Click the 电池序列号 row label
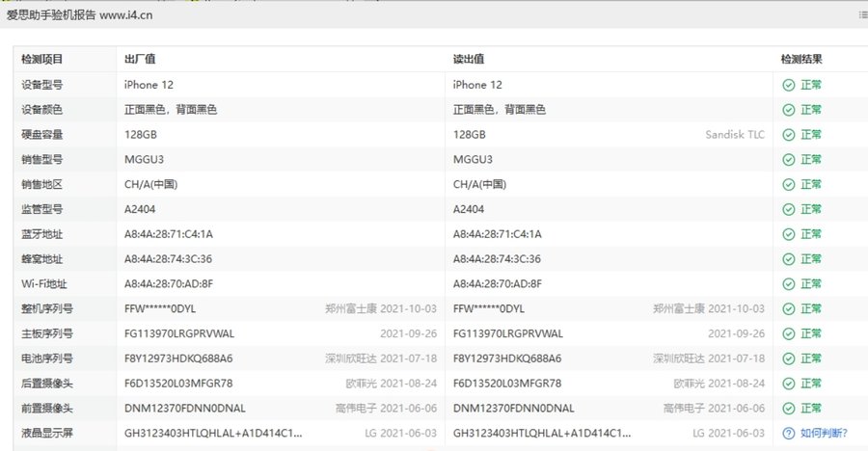Screen dimensions: 868x451 click(x=47, y=358)
